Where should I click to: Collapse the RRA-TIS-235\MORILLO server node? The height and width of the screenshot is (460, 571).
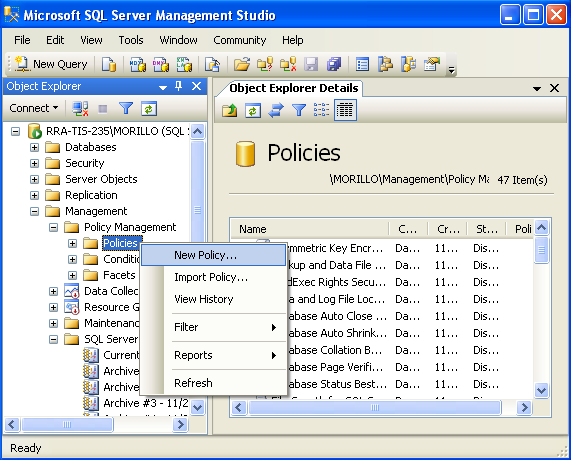pos(15,131)
